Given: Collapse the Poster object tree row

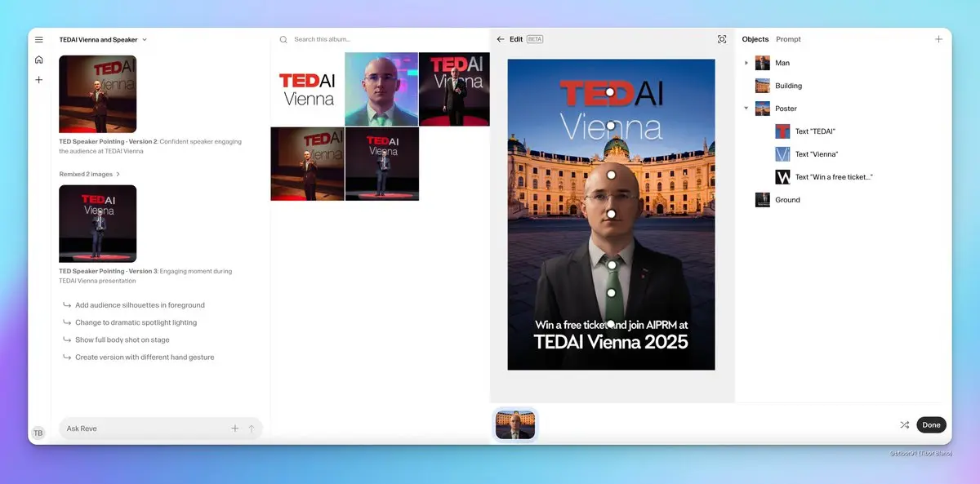Looking at the screenshot, I should [746, 109].
